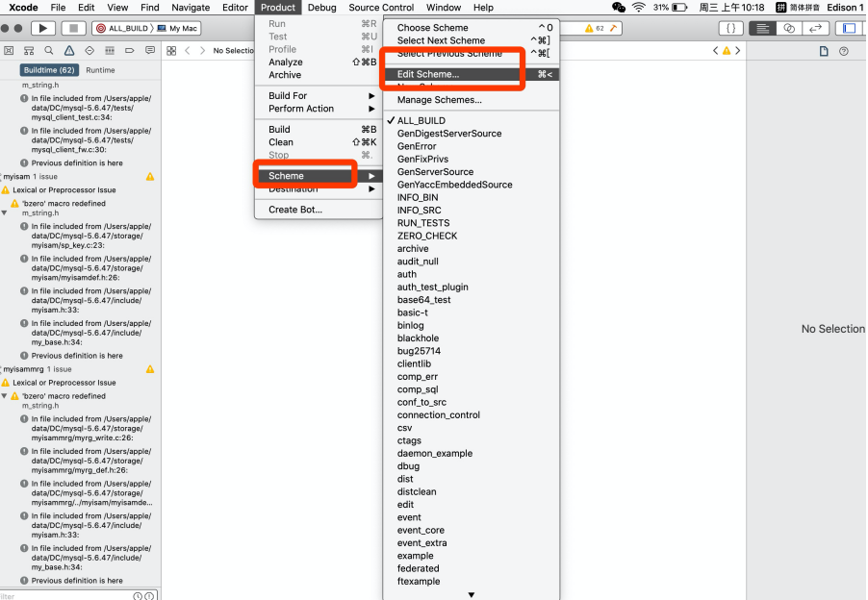
Task: Open the Source Control menu
Action: coord(381,7)
